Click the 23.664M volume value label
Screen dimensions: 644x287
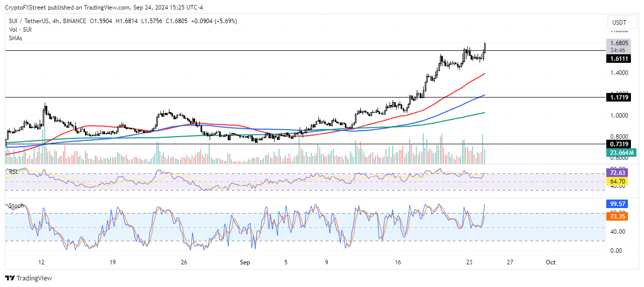point(622,152)
